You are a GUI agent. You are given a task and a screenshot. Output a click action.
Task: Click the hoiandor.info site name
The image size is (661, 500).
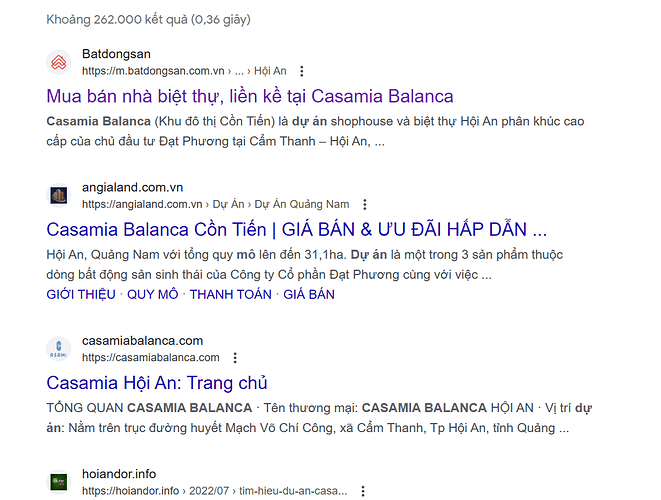pos(119,474)
